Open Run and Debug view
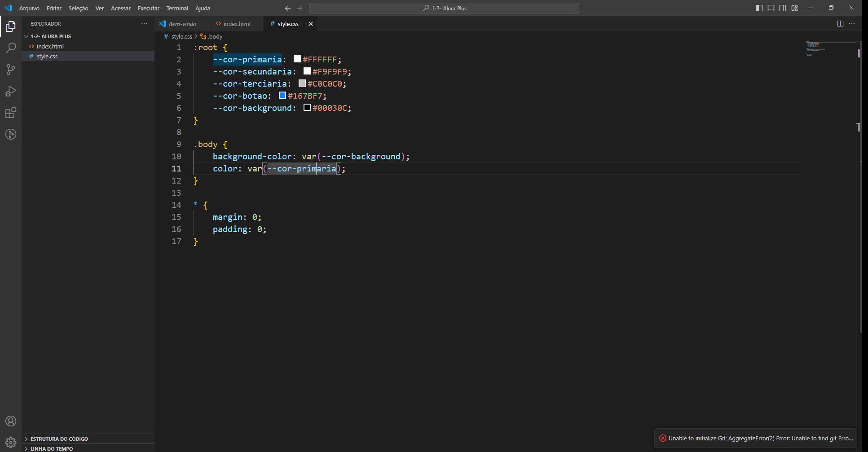Viewport: 868px width, 452px height. [x=11, y=91]
